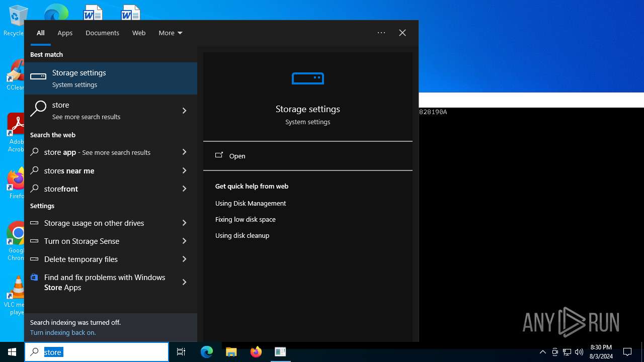Expand the 'store' search results arrow
Viewport: 644px width, 362px height.
184,111
